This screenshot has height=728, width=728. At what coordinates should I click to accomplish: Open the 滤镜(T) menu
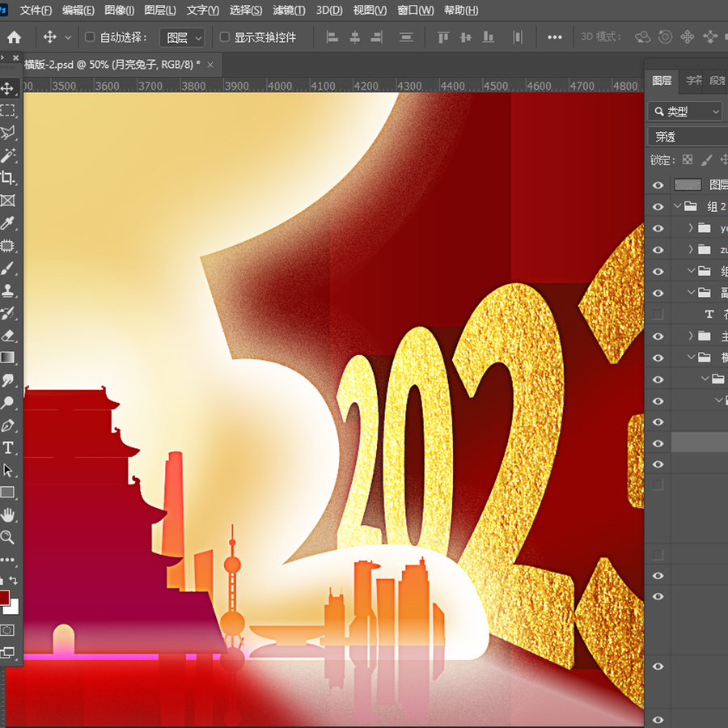tap(289, 11)
